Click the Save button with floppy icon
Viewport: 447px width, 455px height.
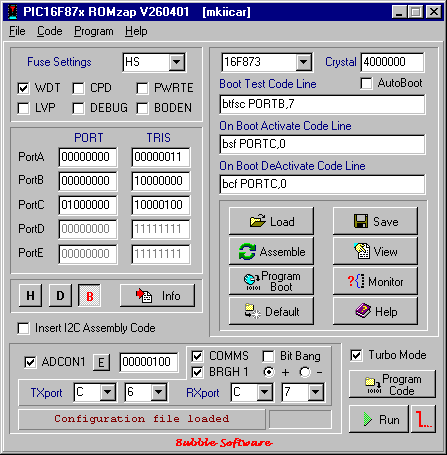pos(375,221)
